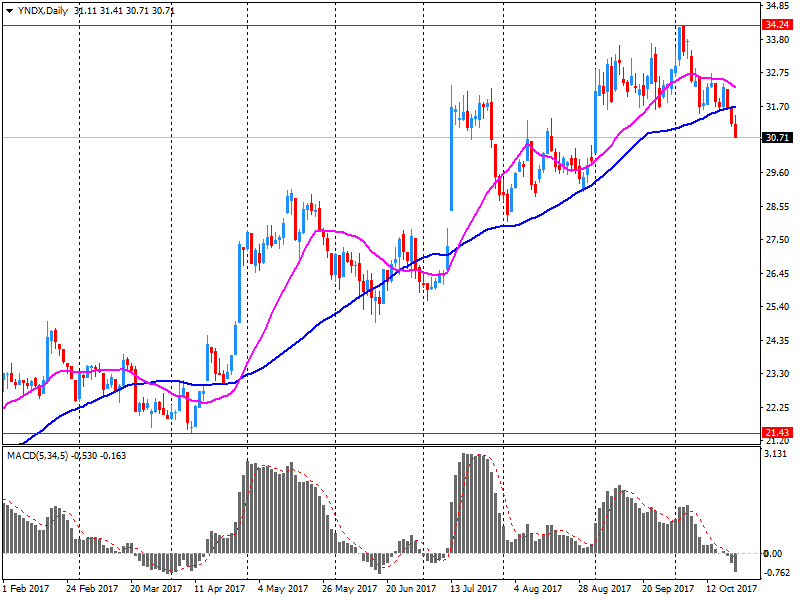Image resolution: width=800 pixels, height=600 pixels.
Task: Click the 22.25 price scale value
Action: coord(778,407)
